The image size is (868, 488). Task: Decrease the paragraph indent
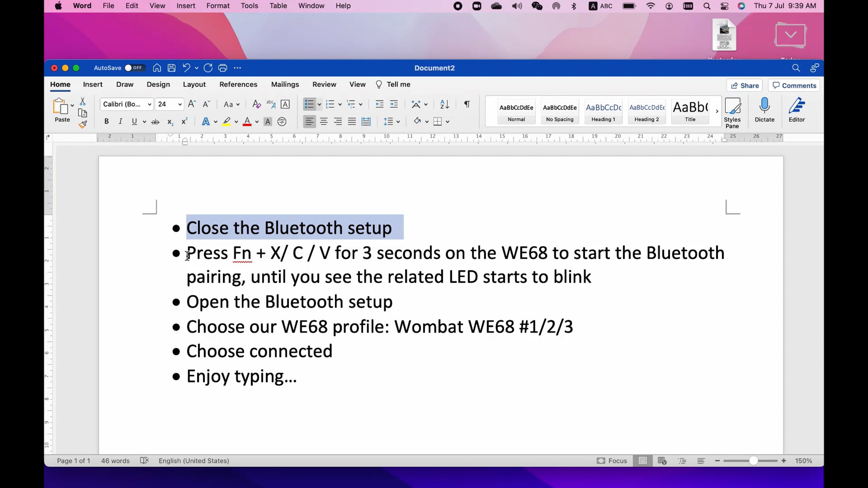click(x=379, y=104)
